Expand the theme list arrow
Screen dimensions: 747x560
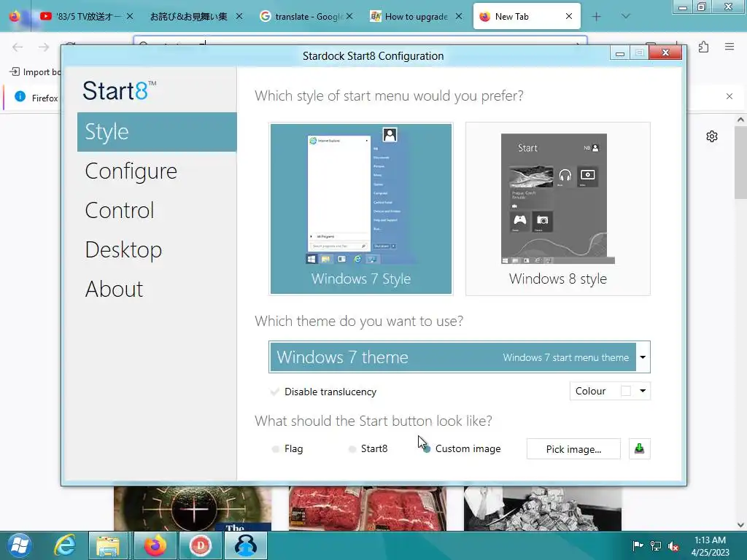click(643, 357)
